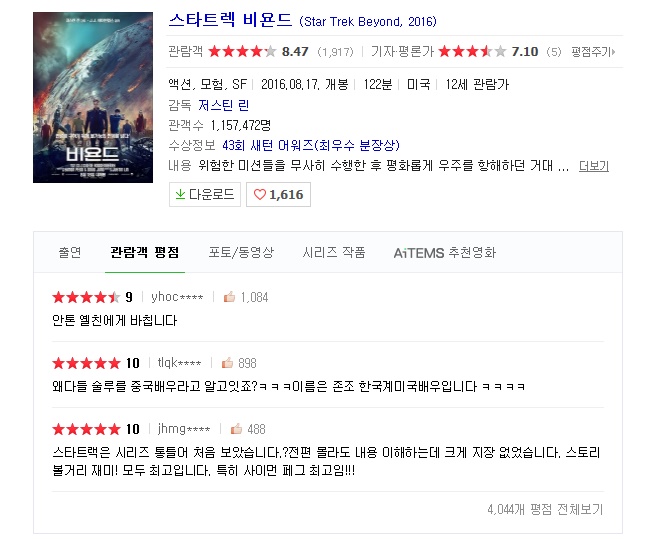
Task: Click the thumbs-up icon on yhoc's review
Action: click(230, 297)
